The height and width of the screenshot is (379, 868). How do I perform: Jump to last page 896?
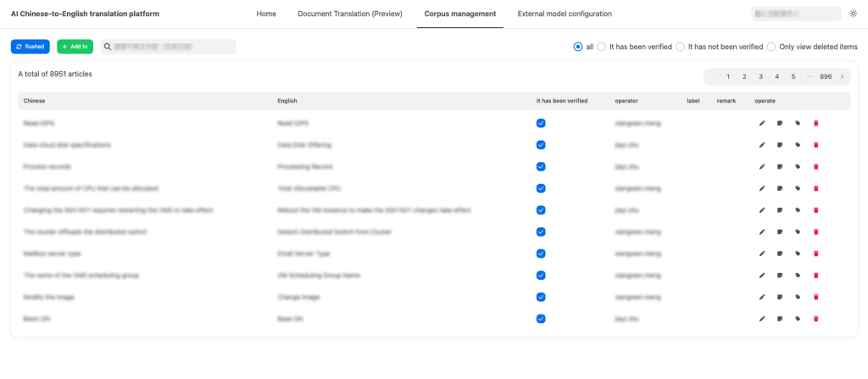click(826, 76)
